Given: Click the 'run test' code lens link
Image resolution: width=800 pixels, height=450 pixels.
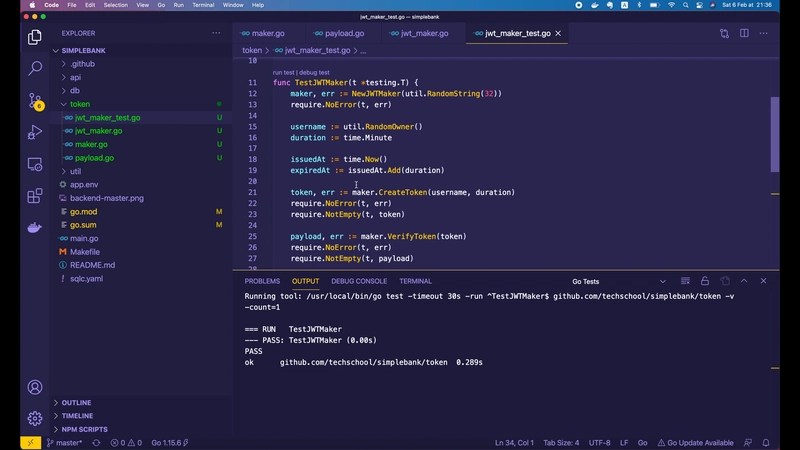Looking at the screenshot, I should pos(283,72).
